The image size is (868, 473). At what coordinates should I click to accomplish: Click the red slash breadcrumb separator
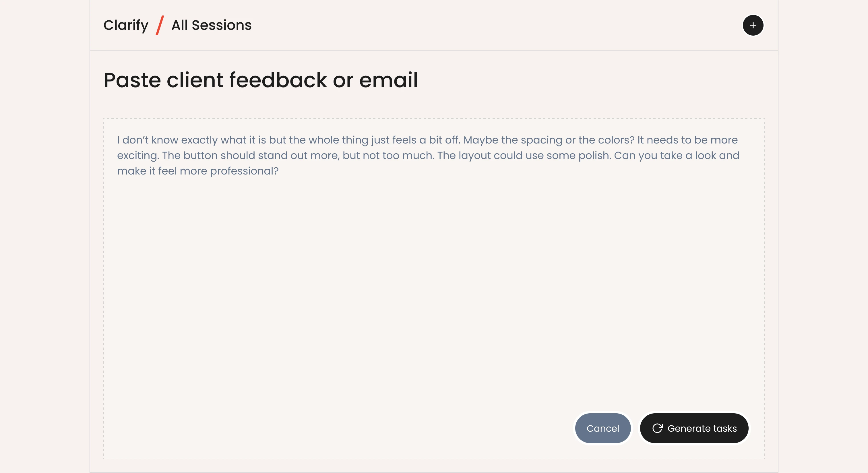[160, 25]
